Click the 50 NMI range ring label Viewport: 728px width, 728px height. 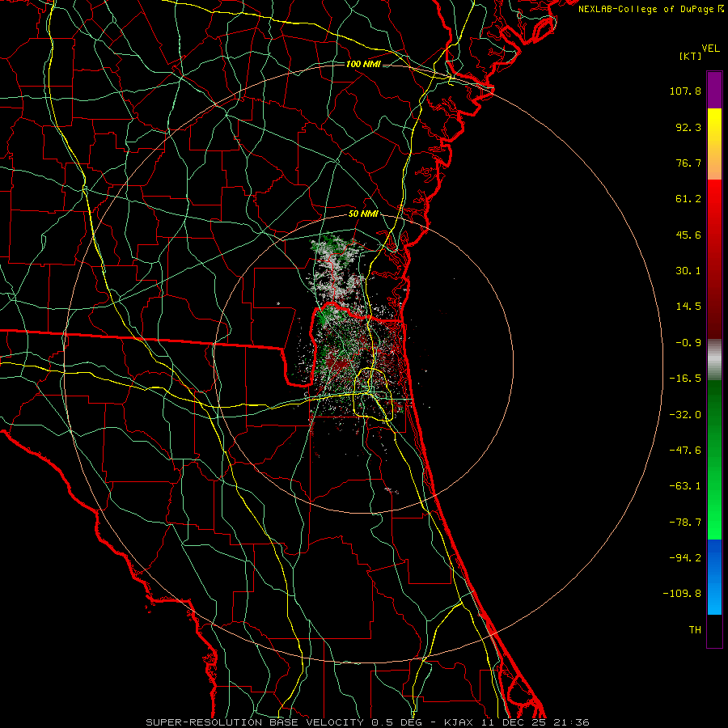pyautogui.click(x=363, y=214)
